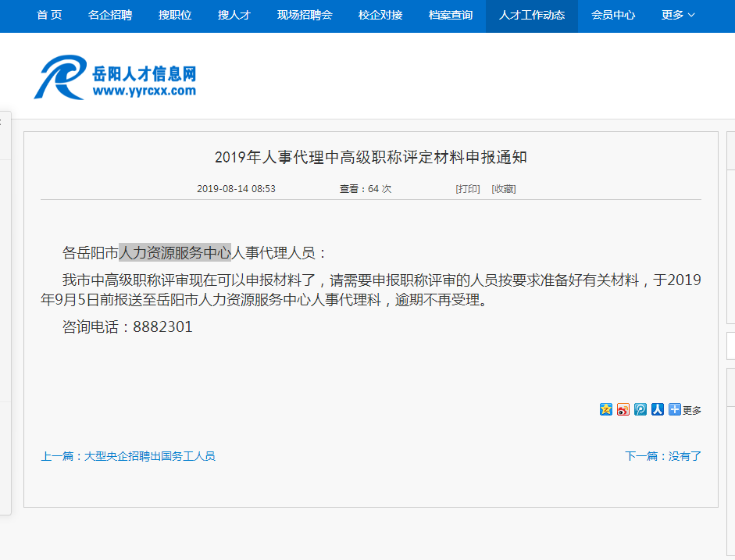Open the 首页 home menu item
This screenshot has width=735, height=560.
(49, 16)
